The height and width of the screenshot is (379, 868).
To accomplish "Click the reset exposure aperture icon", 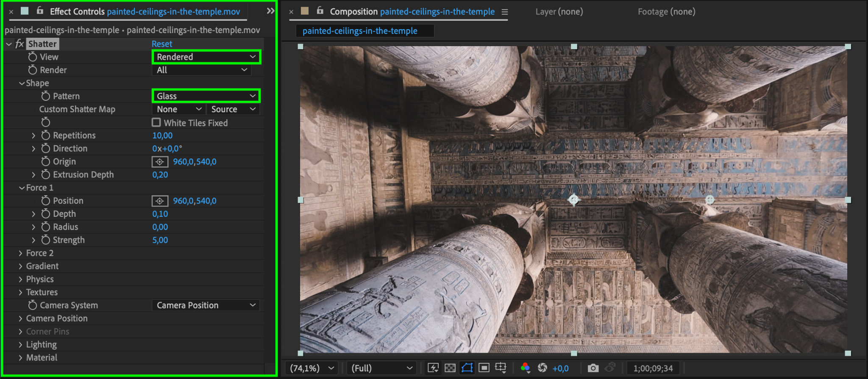I will (x=542, y=368).
